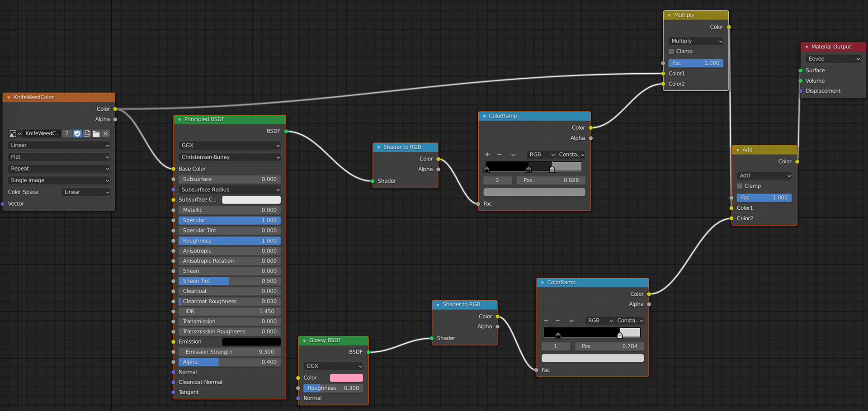
Task: Click Color1 socket on Multiply node
Action: click(663, 73)
